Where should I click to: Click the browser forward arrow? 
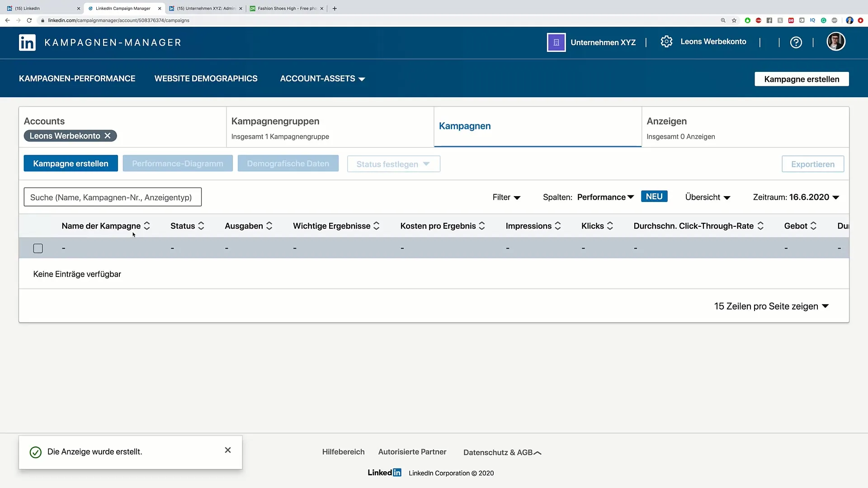pyautogui.click(x=18, y=20)
